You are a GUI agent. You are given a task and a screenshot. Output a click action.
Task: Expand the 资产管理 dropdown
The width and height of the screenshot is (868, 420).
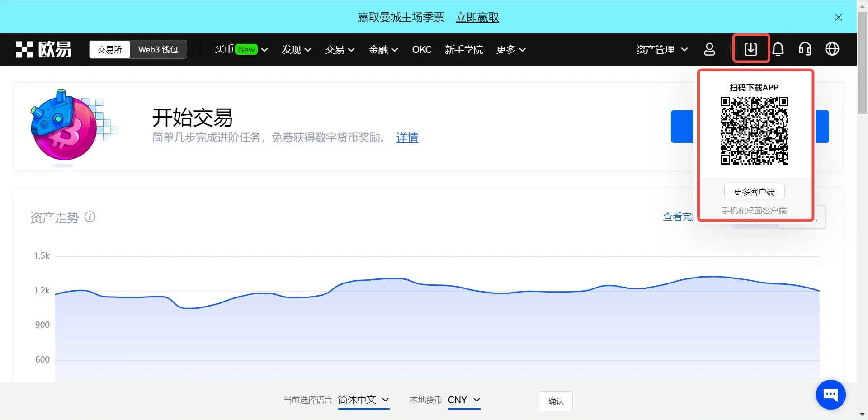point(661,49)
